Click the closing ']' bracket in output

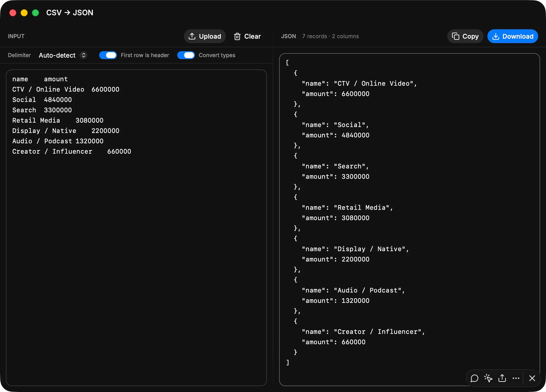click(x=288, y=362)
